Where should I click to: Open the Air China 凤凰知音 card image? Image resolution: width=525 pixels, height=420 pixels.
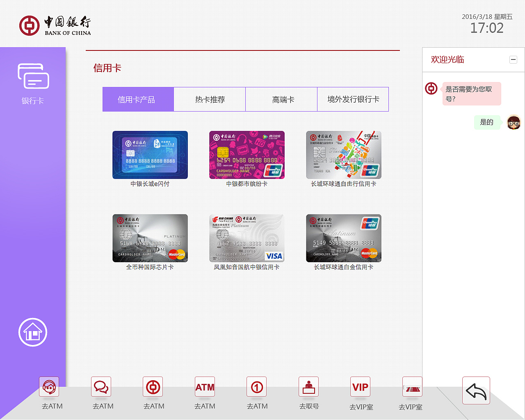click(247, 238)
